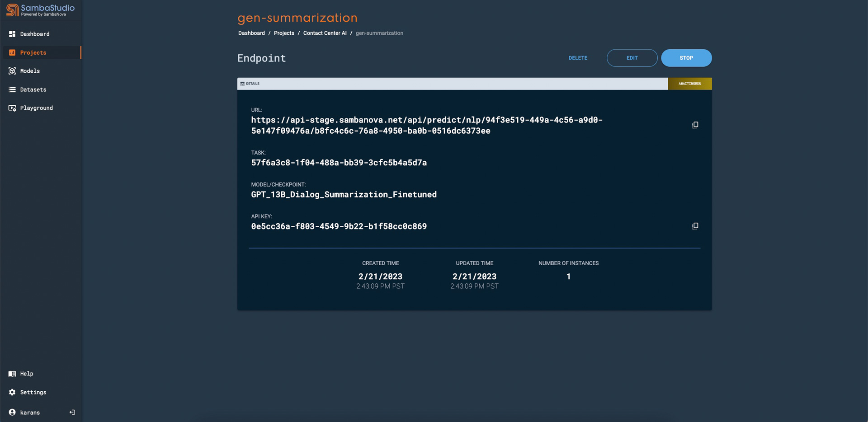Click the SambaStudio logo icon
This screenshot has height=422, width=868.
[x=13, y=10]
